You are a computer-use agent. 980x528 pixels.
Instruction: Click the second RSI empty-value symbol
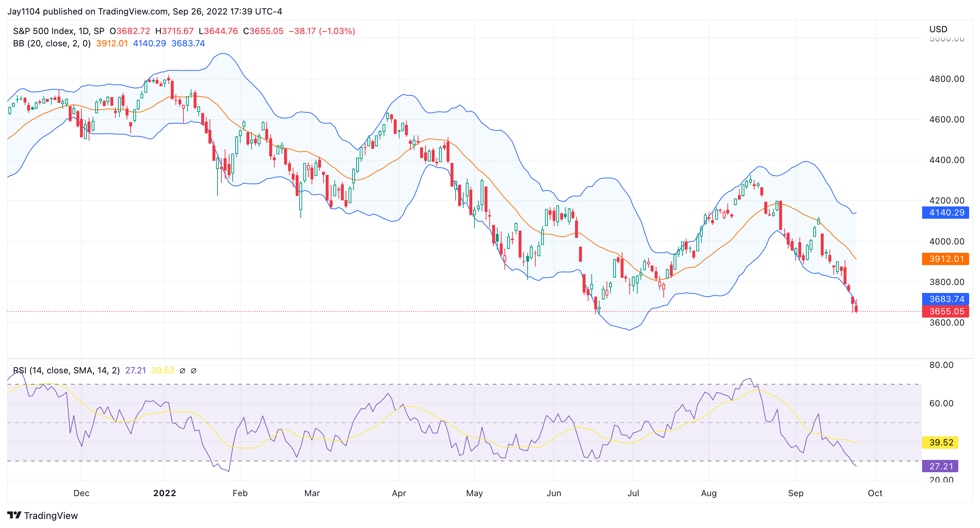pyautogui.click(x=193, y=370)
